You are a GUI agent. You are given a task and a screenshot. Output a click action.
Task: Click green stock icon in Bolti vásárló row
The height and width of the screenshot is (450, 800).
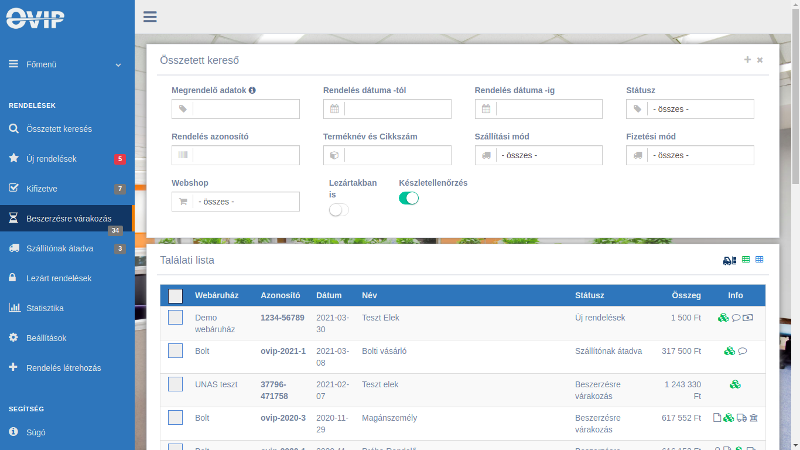(x=730, y=351)
